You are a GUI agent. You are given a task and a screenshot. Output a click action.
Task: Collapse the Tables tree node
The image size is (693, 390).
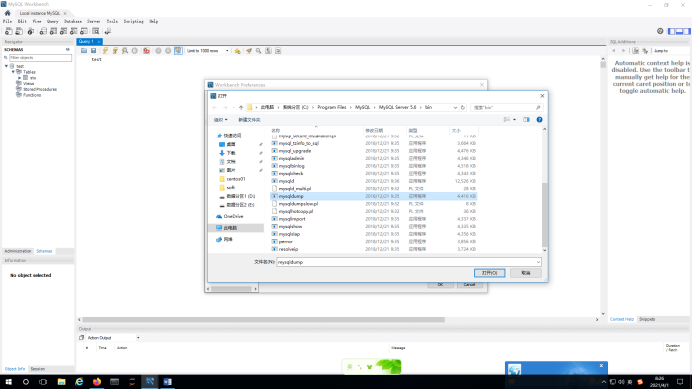[x=13, y=72]
